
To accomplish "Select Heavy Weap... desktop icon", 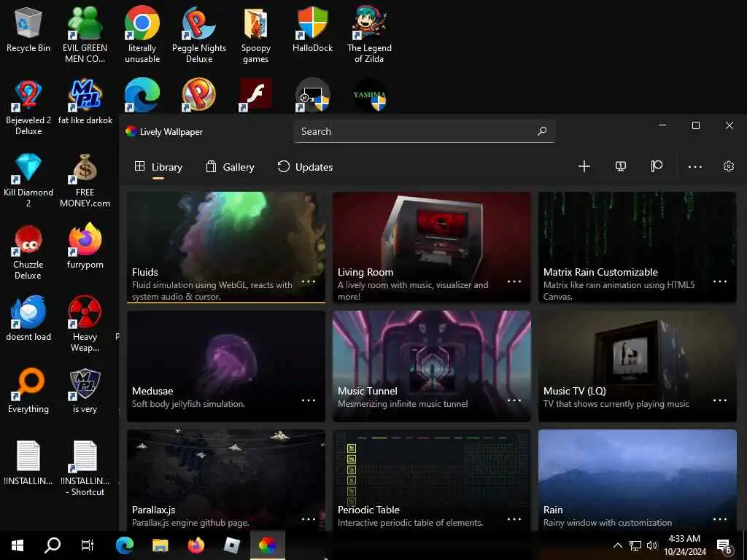I will click(85, 324).
